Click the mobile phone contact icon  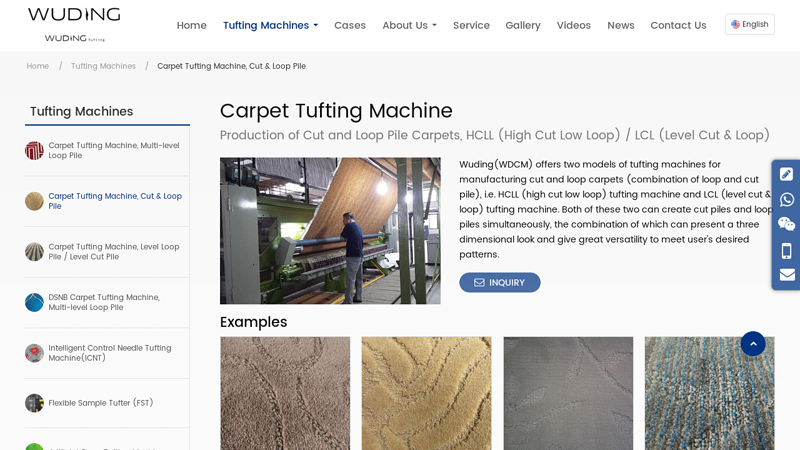pyautogui.click(x=786, y=251)
